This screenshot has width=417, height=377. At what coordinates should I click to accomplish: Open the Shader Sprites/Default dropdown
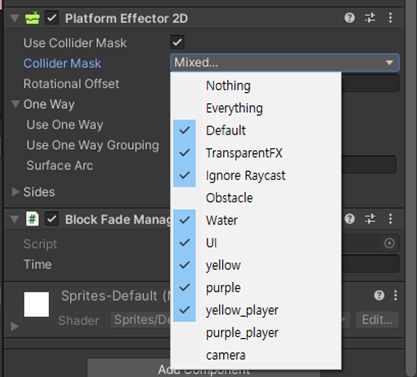[x=230, y=320]
